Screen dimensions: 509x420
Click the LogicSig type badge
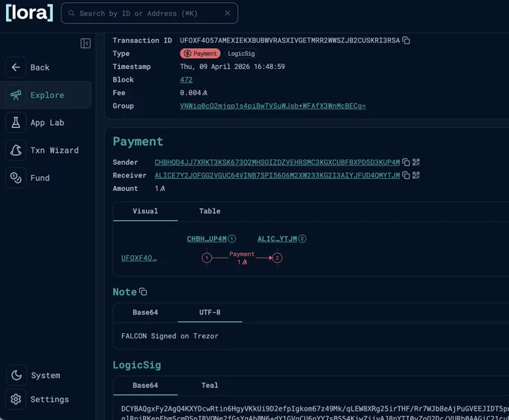pos(241,54)
